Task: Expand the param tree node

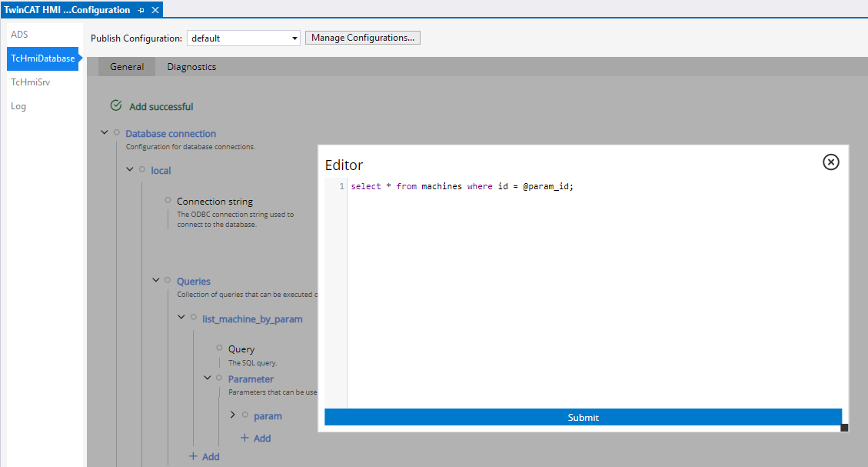Action: (x=233, y=415)
